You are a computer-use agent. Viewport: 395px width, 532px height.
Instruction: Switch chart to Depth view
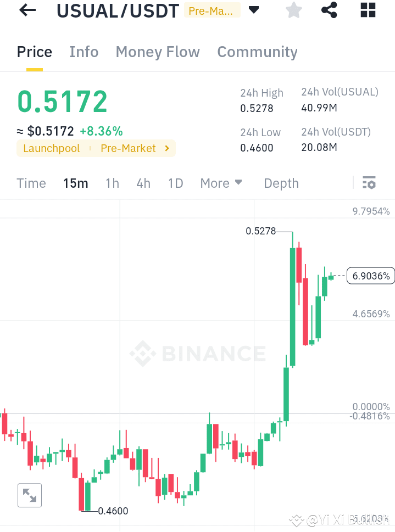click(281, 183)
